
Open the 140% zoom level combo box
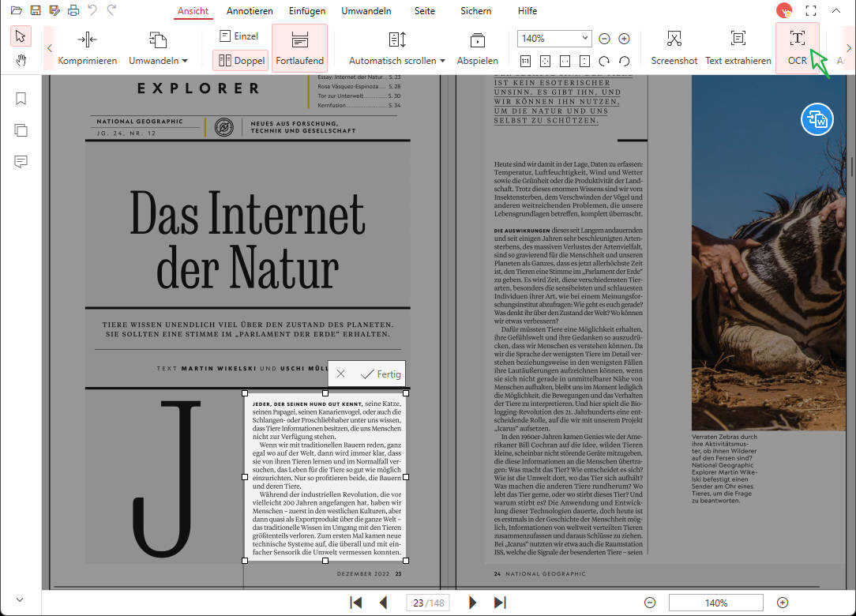coord(553,37)
